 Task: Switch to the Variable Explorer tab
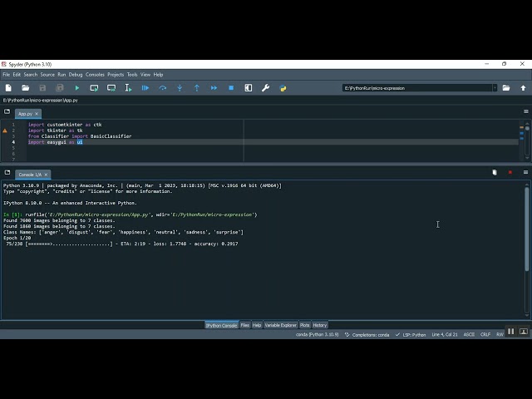coord(281,325)
